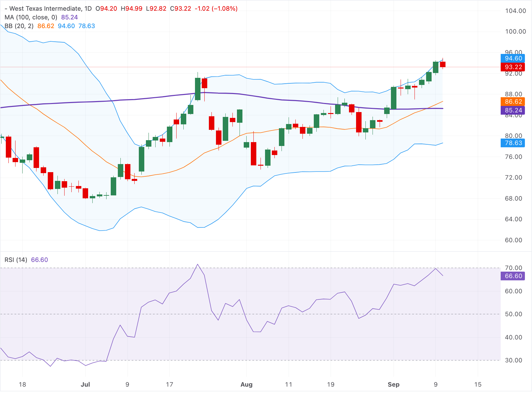Click the BB upper value 94.60 in legend
The height and width of the screenshot is (395, 532).
pyautogui.click(x=66, y=26)
